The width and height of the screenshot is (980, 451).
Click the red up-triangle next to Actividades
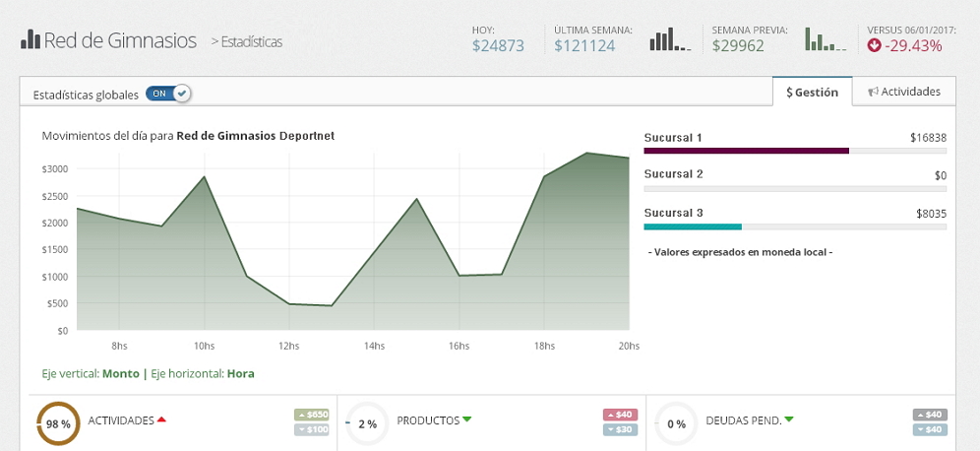click(161, 420)
